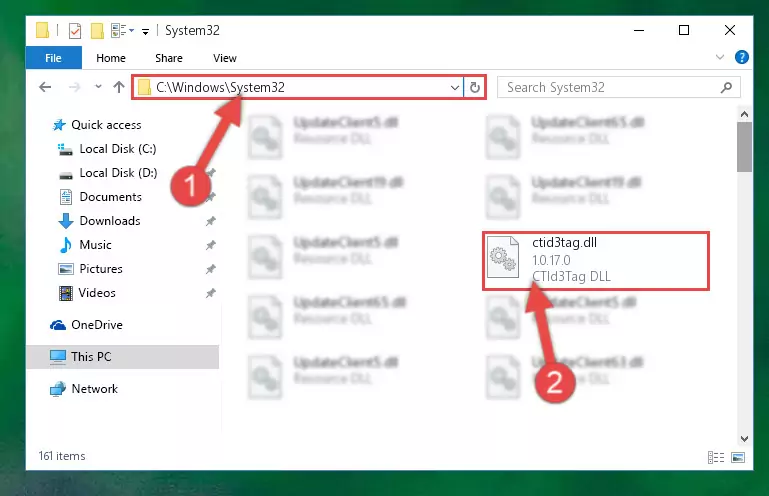Click the New Folder icon in quick access toolbar
The width and height of the screenshot is (769, 496).
click(x=97, y=31)
